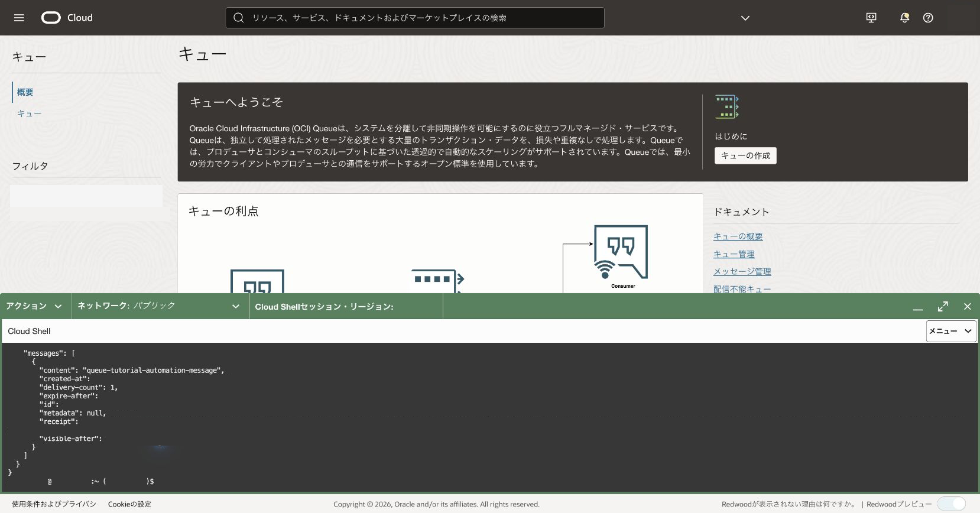
Task: Open 使用条件およびプライバシ footer link
Action: point(54,504)
